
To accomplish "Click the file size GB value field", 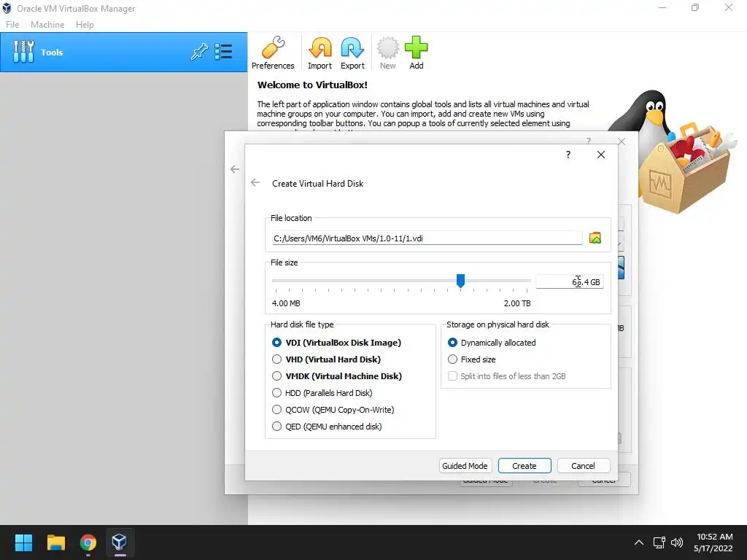I will pos(569,282).
